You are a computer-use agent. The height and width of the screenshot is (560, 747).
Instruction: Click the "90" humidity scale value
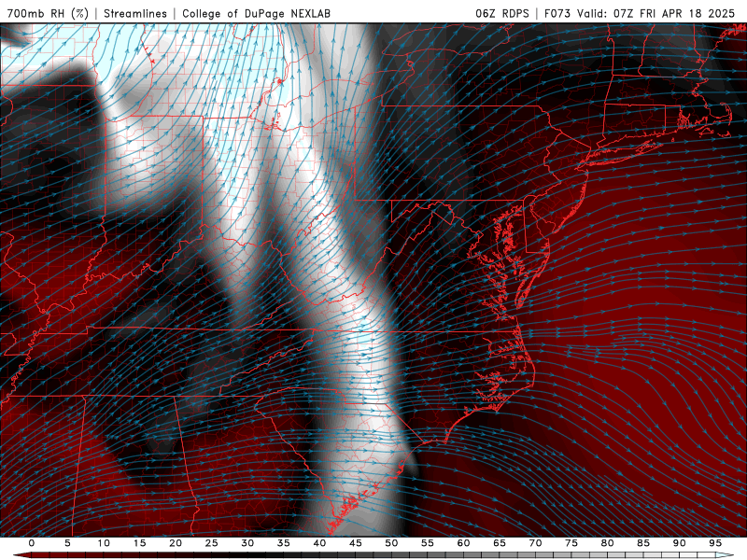click(x=680, y=543)
